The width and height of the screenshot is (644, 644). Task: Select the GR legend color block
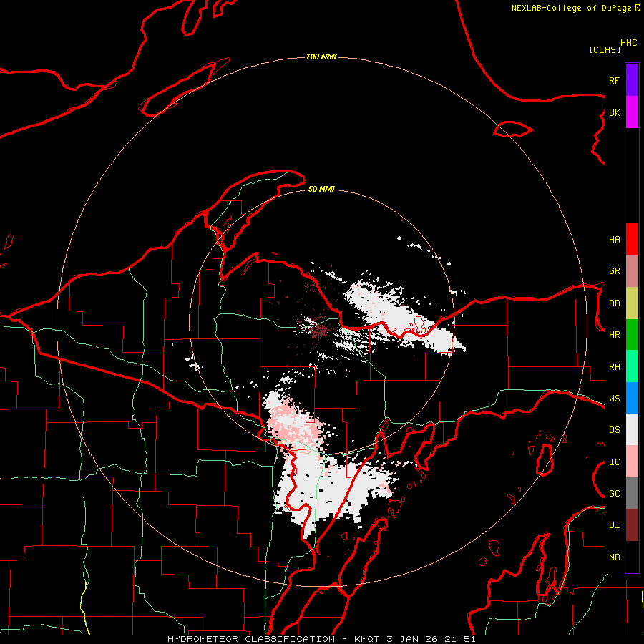[632, 271]
